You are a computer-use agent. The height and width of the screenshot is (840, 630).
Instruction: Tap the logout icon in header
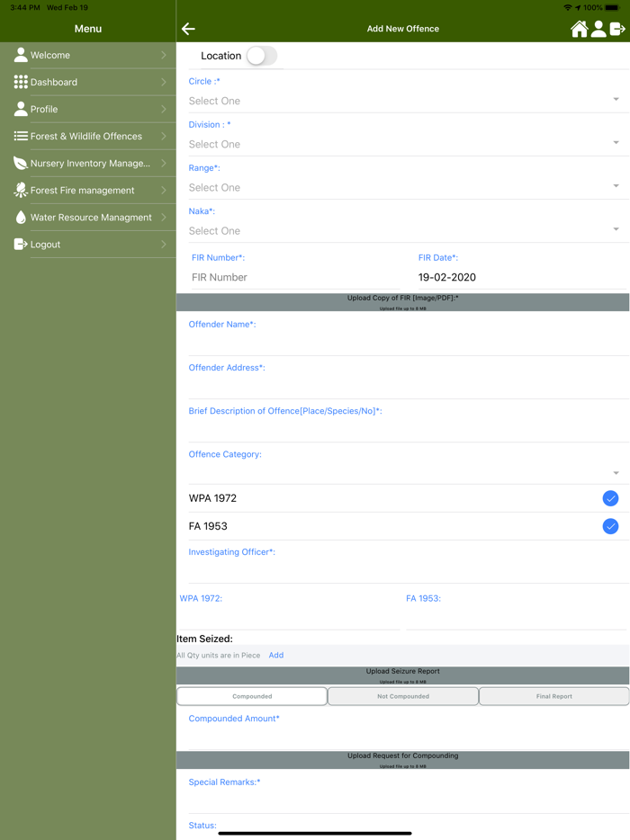click(x=617, y=29)
